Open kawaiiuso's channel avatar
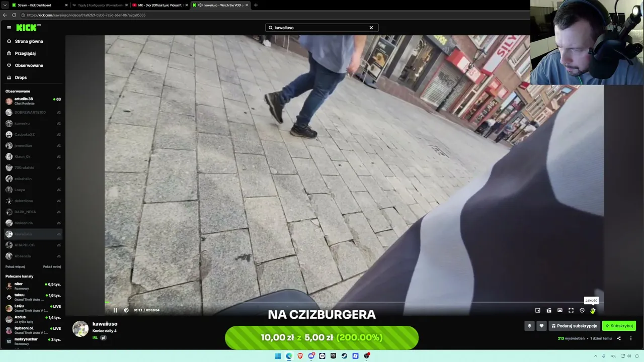Image resolution: width=644 pixels, height=362 pixels. (80, 329)
